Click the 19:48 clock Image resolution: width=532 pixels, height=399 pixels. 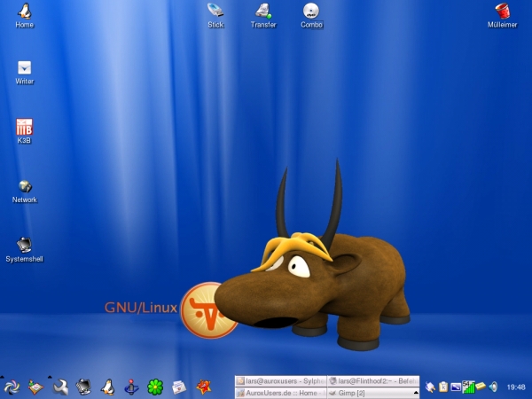click(x=516, y=387)
